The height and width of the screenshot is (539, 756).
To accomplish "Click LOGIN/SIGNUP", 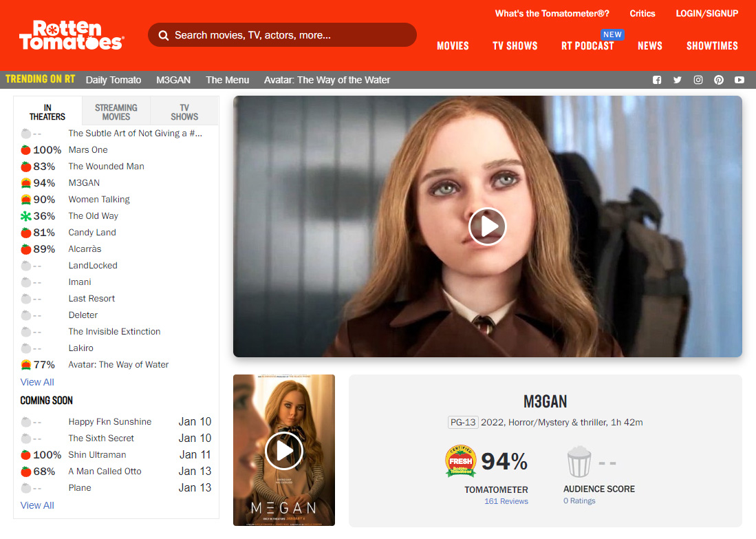I will [x=707, y=14].
